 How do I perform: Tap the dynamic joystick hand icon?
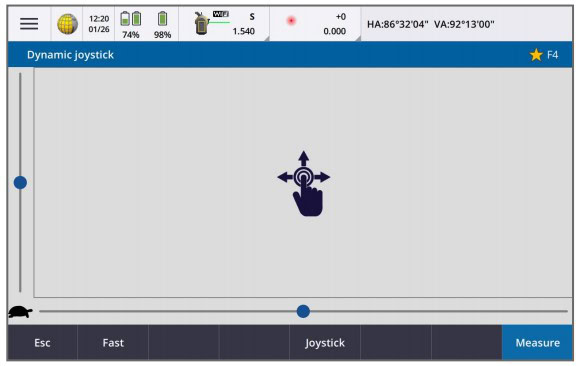303,183
